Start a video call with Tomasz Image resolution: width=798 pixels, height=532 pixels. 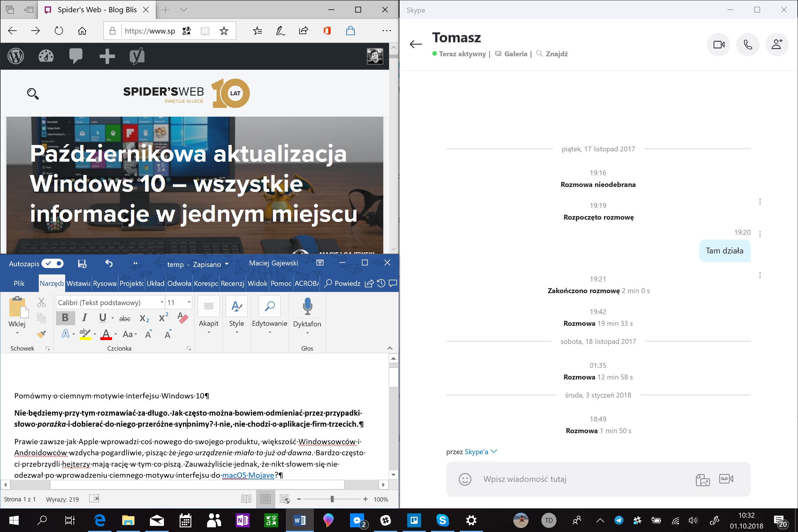[x=718, y=44]
